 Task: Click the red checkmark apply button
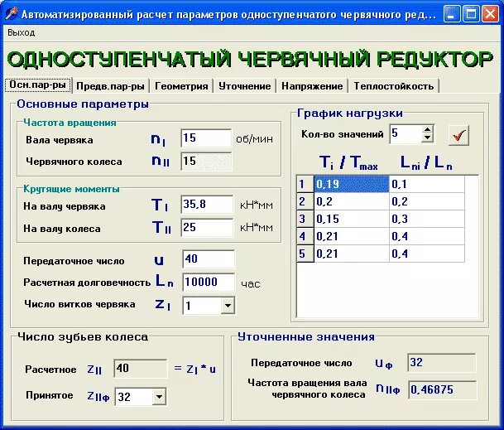[458, 136]
